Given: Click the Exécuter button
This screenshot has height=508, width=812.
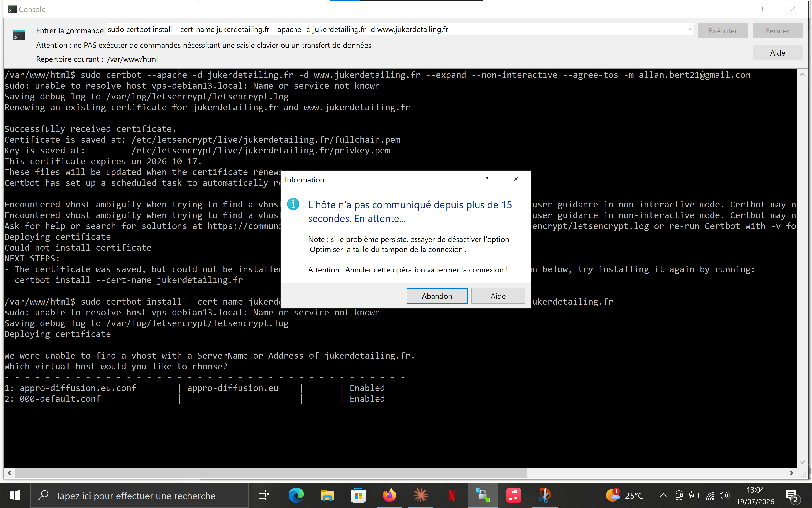Looking at the screenshot, I should pos(723,30).
